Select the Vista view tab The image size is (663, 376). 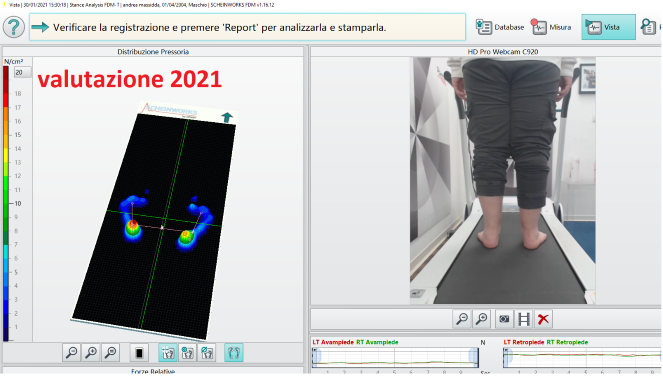click(608, 27)
